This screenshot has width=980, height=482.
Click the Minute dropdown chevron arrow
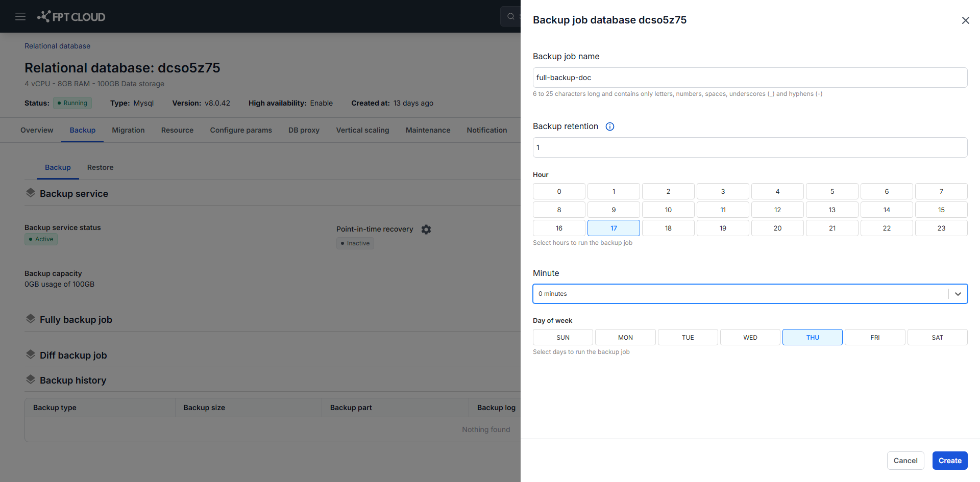click(958, 294)
